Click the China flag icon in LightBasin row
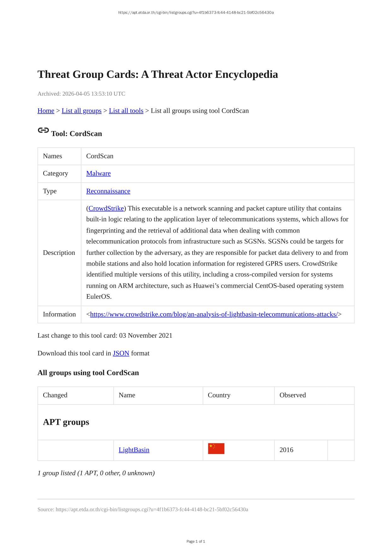 point(216,449)
